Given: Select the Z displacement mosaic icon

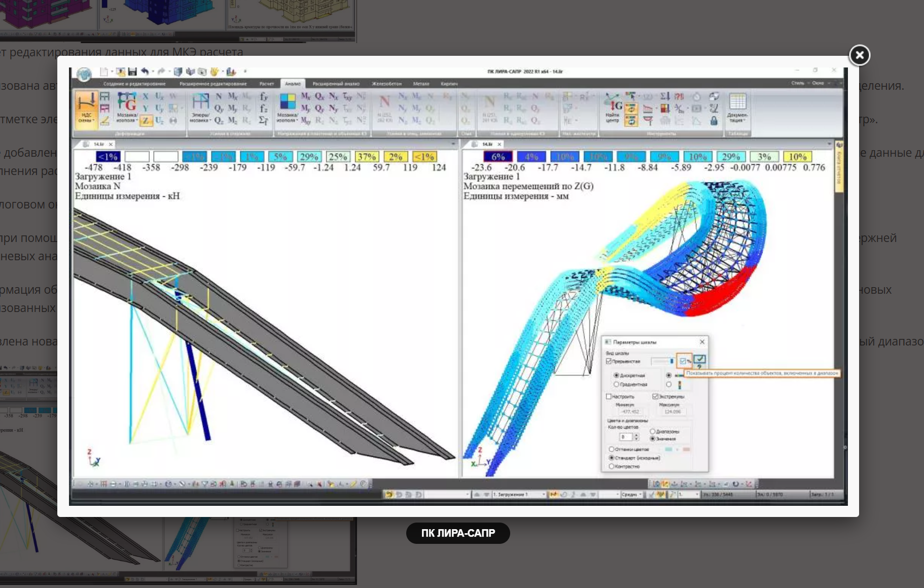Looking at the screenshot, I should pos(146,121).
